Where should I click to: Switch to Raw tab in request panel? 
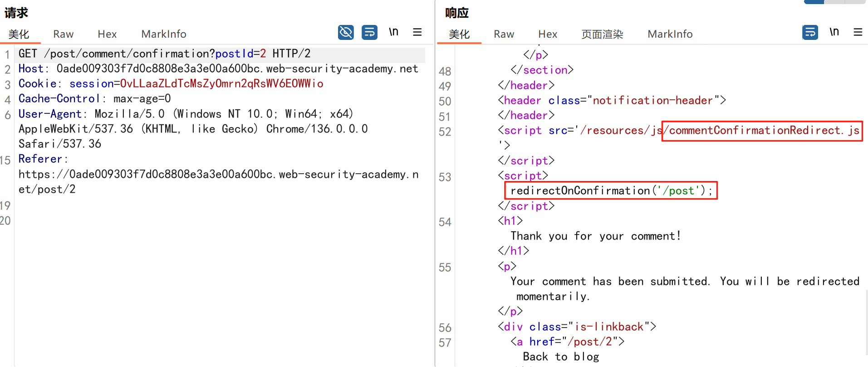(x=63, y=34)
